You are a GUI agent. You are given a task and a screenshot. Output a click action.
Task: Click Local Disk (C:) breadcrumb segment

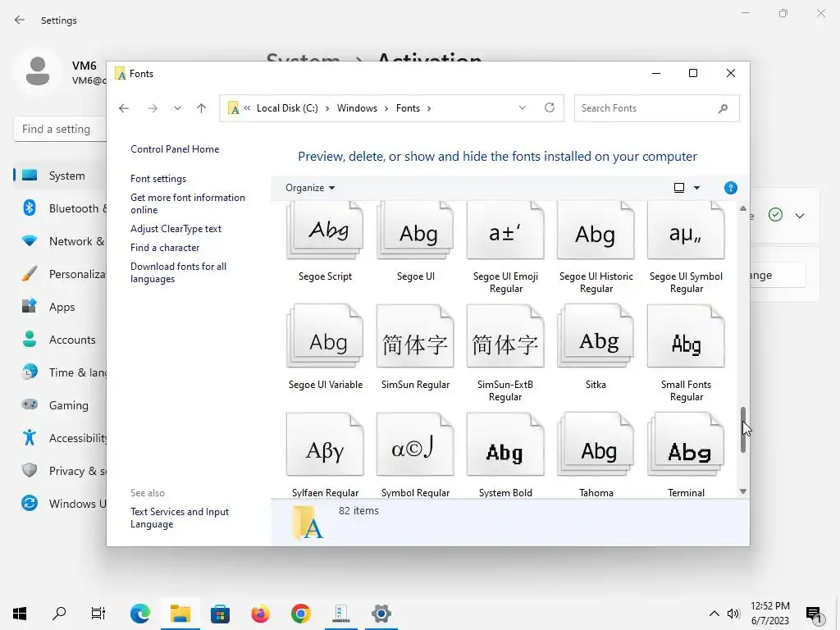(x=287, y=108)
